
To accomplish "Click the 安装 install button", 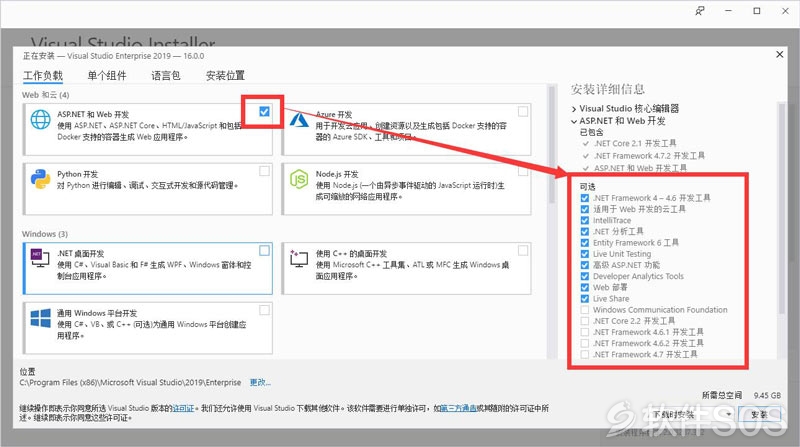I will [x=759, y=414].
